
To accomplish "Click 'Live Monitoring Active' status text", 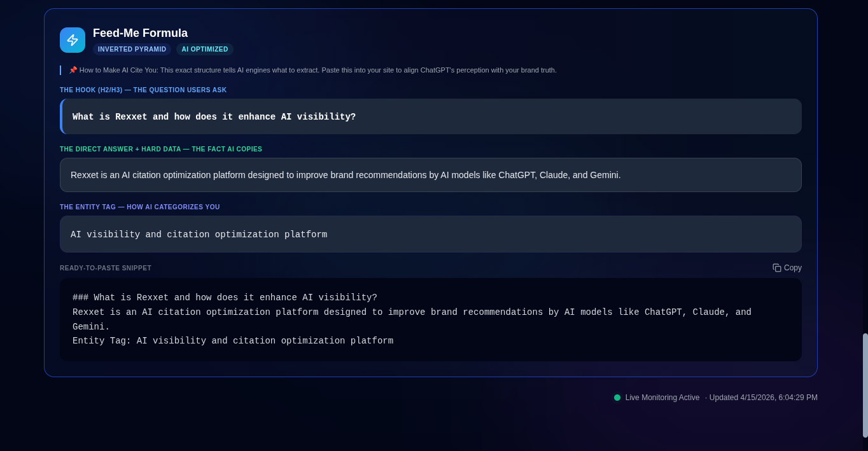I will 662,398.
